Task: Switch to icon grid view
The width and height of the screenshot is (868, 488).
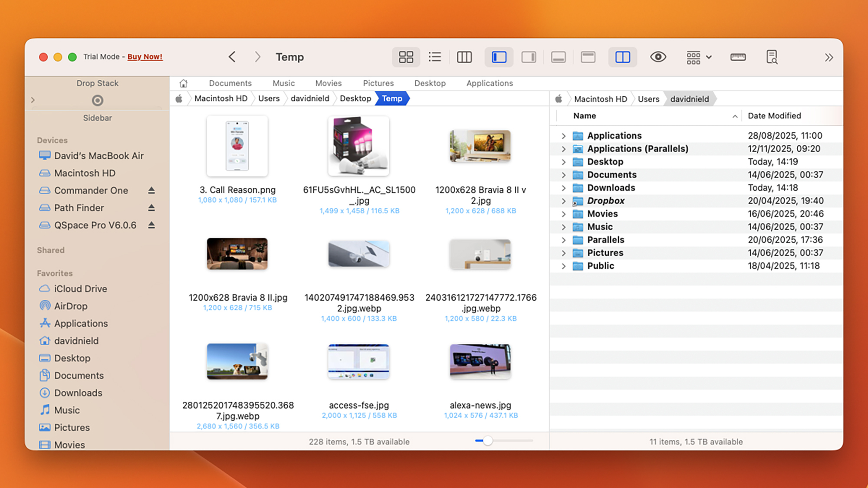Action: [x=406, y=57]
